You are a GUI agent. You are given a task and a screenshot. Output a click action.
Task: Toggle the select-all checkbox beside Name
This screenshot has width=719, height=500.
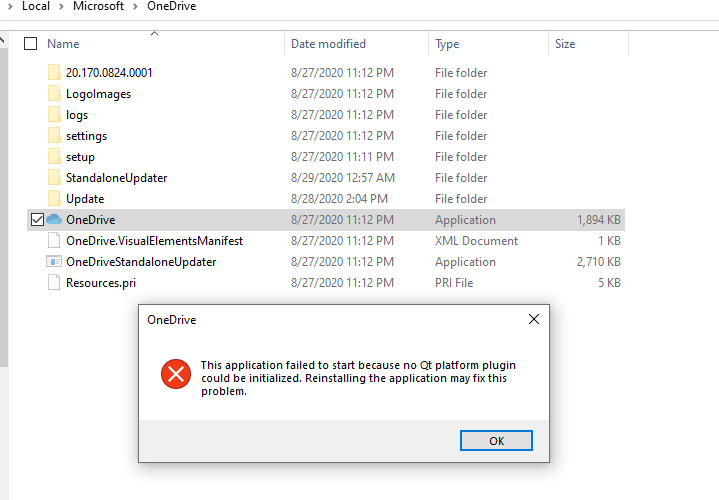(30, 44)
